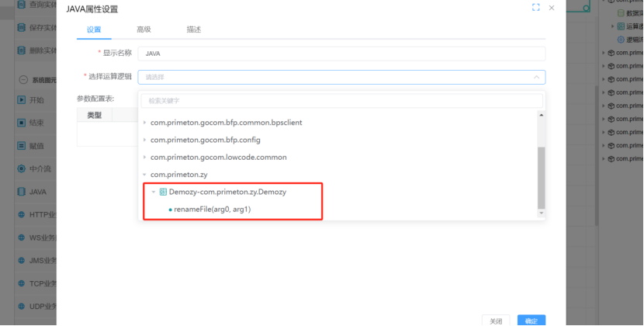The image size is (644, 326).
Task: Click the 开始 start node icon
Action: pyautogui.click(x=22, y=100)
